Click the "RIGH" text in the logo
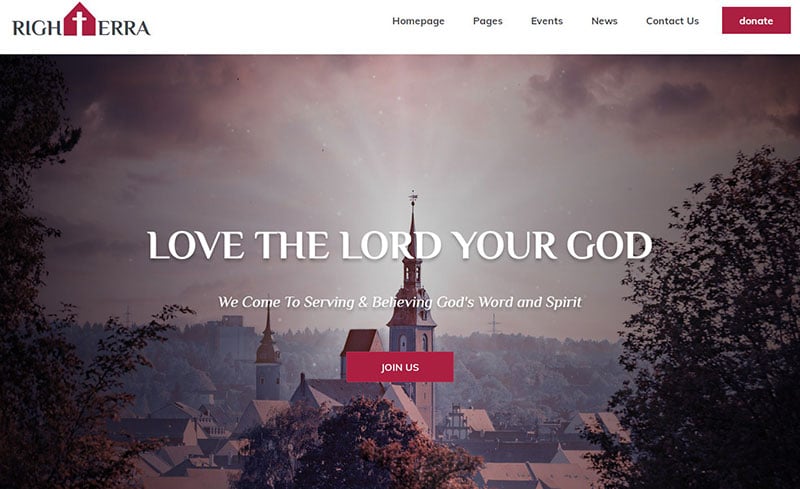Screen dimensions: 800x489 point(38,28)
